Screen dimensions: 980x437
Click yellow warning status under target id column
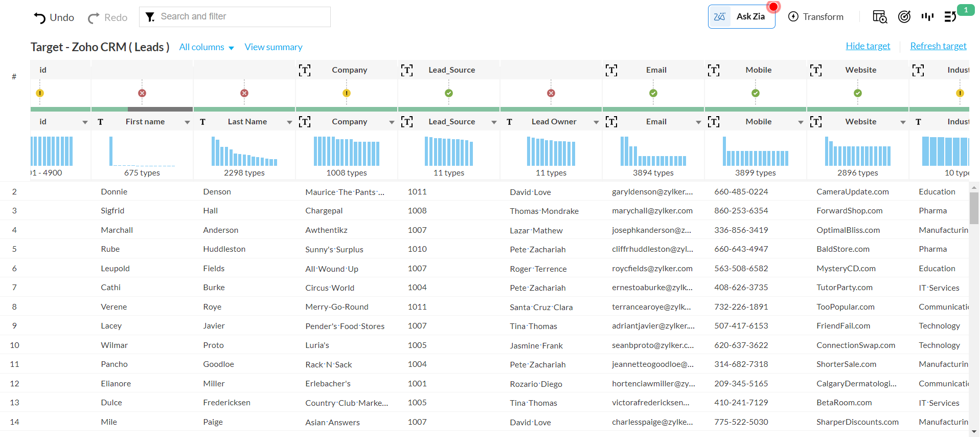[40, 93]
